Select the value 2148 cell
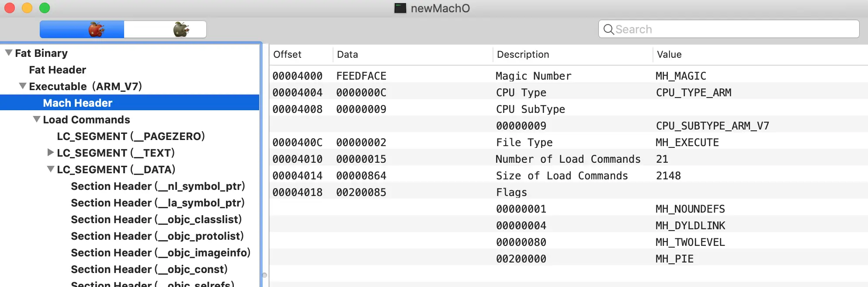Viewport: 868px width, 287px height. pos(668,176)
